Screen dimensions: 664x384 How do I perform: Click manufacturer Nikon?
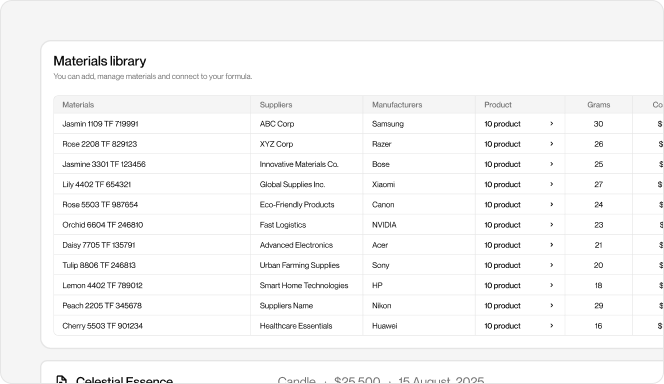point(381,306)
